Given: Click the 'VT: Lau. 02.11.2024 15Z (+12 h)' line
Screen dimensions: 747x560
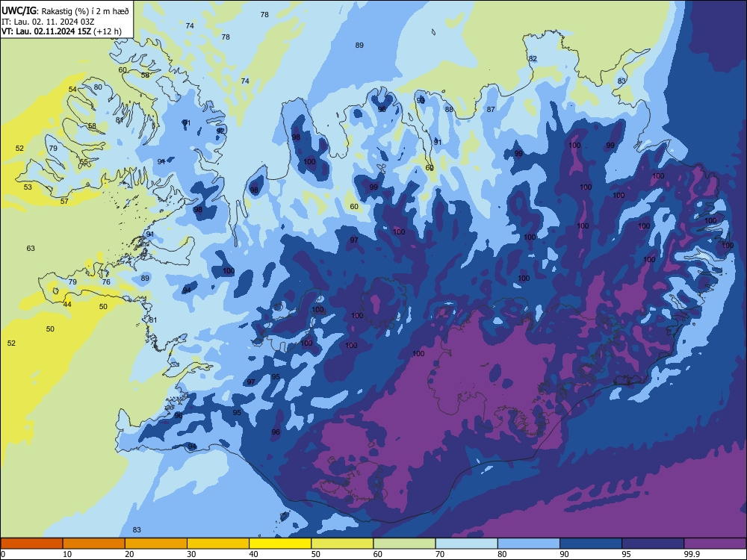Looking at the screenshot, I should [x=61, y=32].
